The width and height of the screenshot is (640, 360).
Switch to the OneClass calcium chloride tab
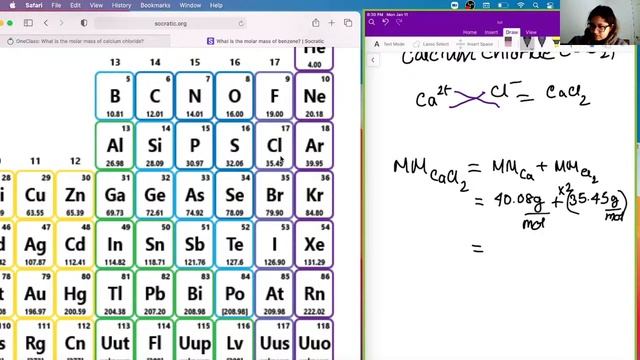85,41
